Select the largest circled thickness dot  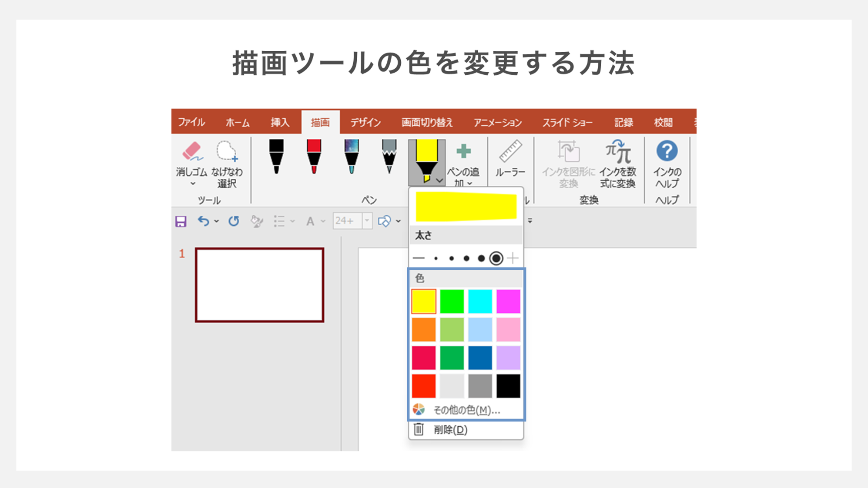pyautogui.click(x=496, y=258)
